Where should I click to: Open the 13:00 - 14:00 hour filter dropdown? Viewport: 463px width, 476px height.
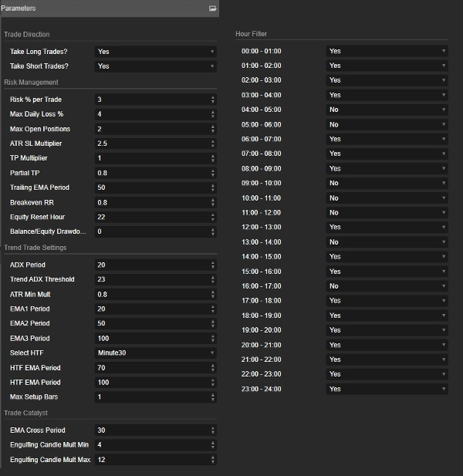[387, 242]
